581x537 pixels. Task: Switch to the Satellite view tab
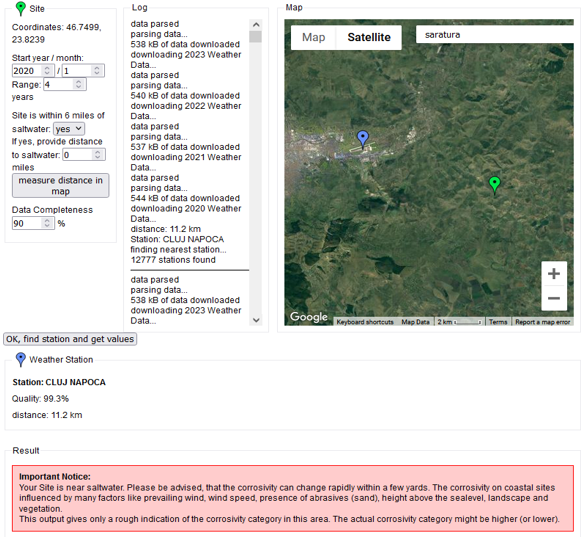click(369, 37)
